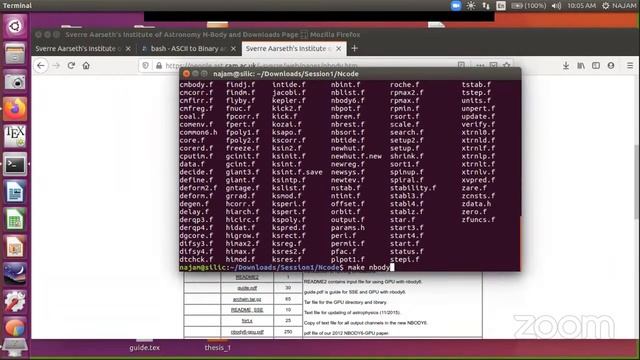Open the keyboard language indicator

501,6
